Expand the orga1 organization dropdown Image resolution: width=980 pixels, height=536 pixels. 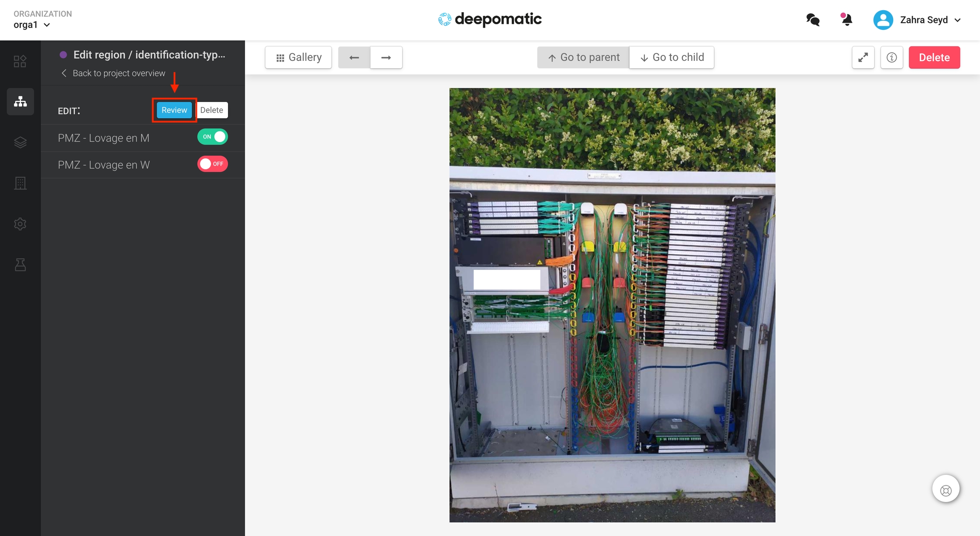[x=32, y=25]
